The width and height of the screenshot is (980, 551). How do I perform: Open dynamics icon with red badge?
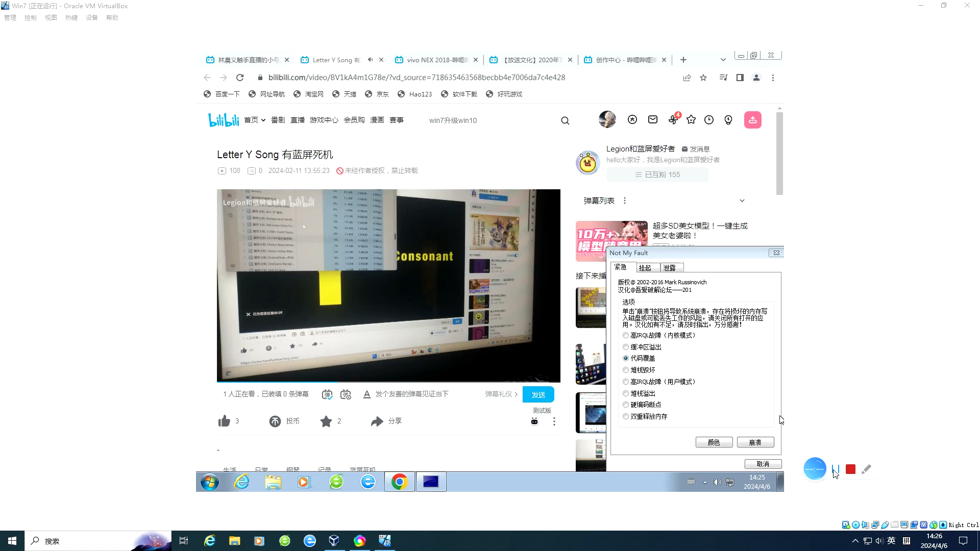point(673,119)
